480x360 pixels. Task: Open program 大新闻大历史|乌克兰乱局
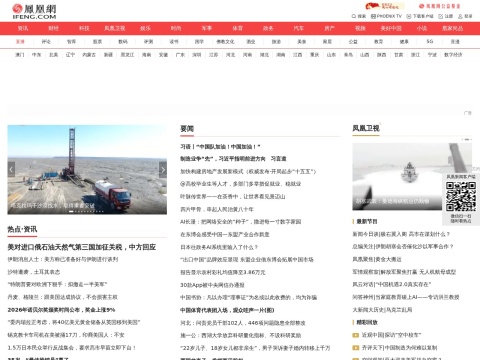point(382,310)
